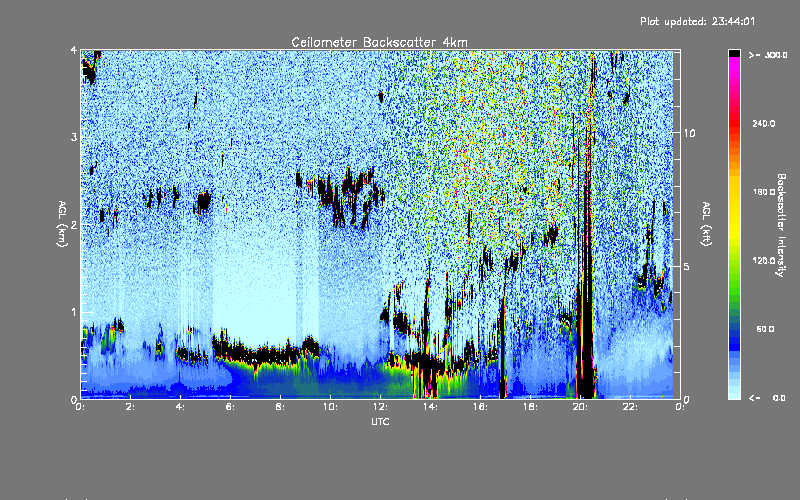This screenshot has height=500, width=800.
Task: Click the 10: tick label on the time axis
Action: (x=330, y=407)
